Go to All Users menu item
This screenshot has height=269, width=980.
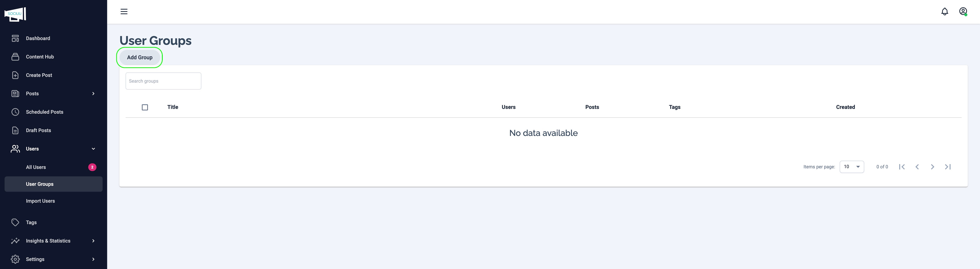(x=36, y=167)
